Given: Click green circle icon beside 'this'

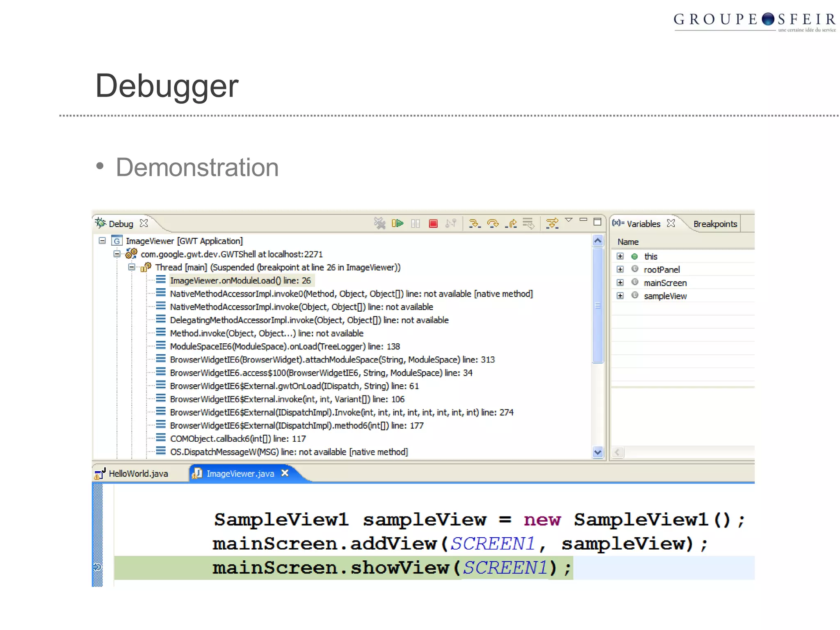Looking at the screenshot, I should pos(635,256).
